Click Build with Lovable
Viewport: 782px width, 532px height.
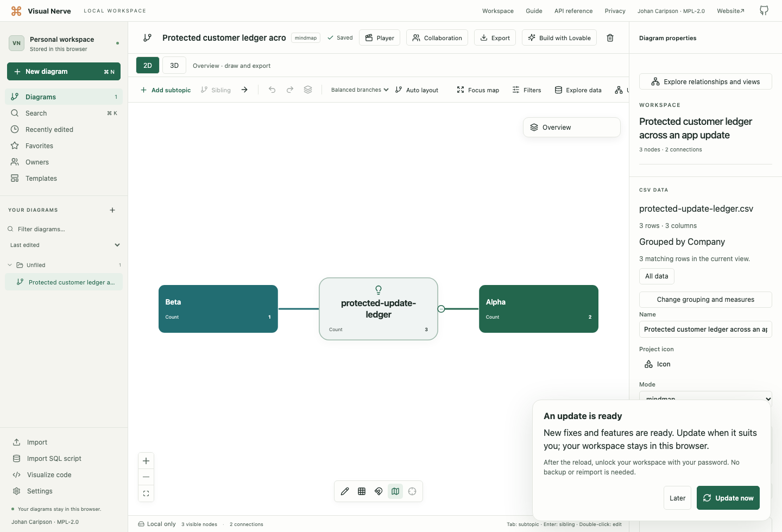559,38
